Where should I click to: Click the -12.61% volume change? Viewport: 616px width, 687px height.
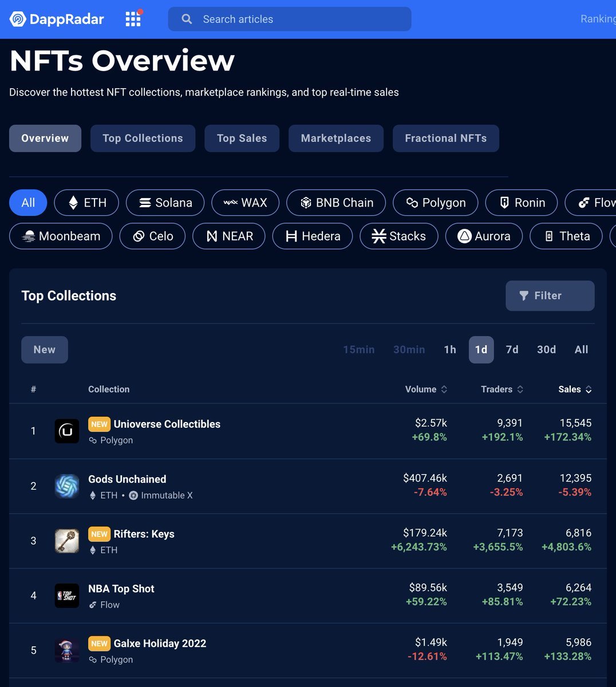point(427,657)
